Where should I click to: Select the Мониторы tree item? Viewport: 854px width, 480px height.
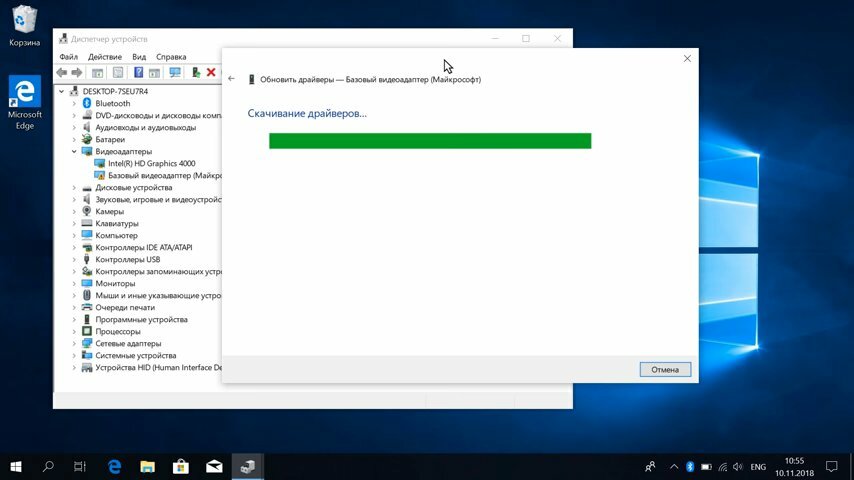click(x=115, y=283)
